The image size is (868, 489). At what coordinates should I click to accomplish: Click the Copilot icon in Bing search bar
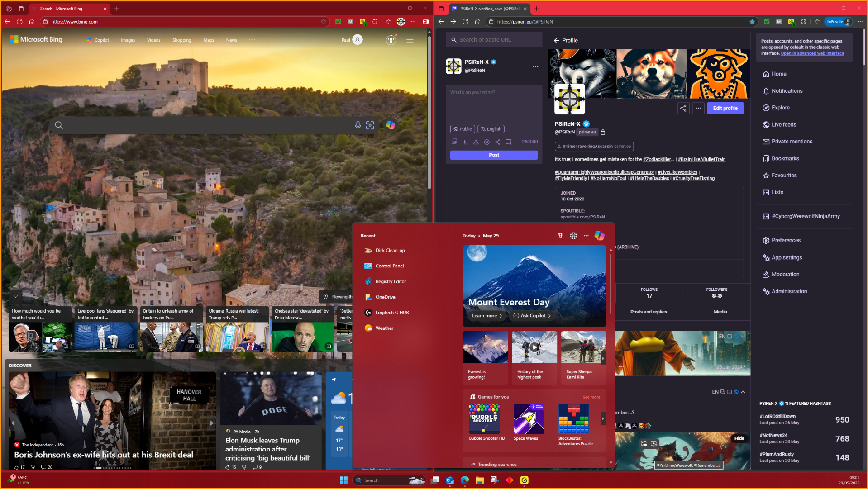pos(391,125)
